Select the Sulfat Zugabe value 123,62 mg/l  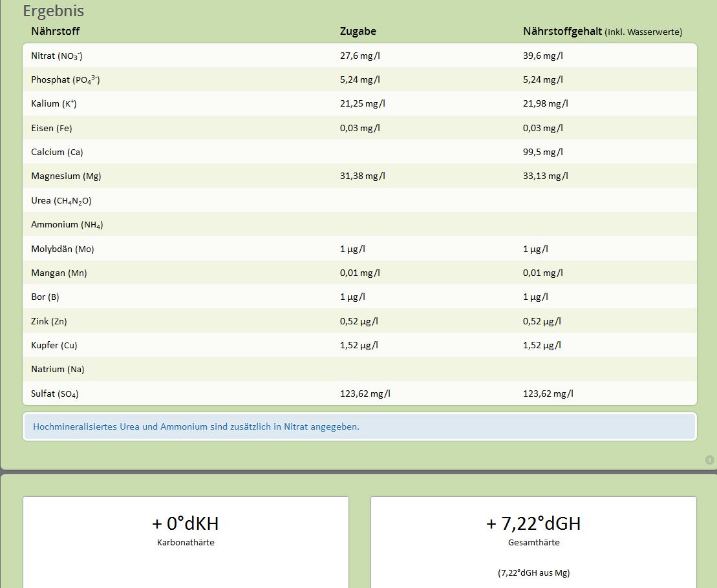point(365,394)
